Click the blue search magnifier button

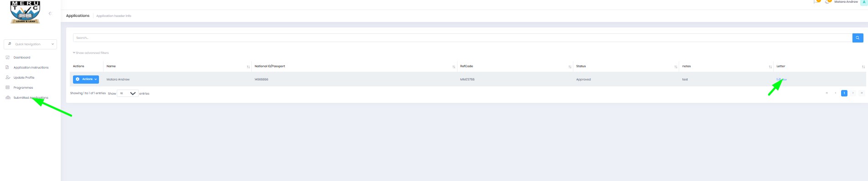858,38
